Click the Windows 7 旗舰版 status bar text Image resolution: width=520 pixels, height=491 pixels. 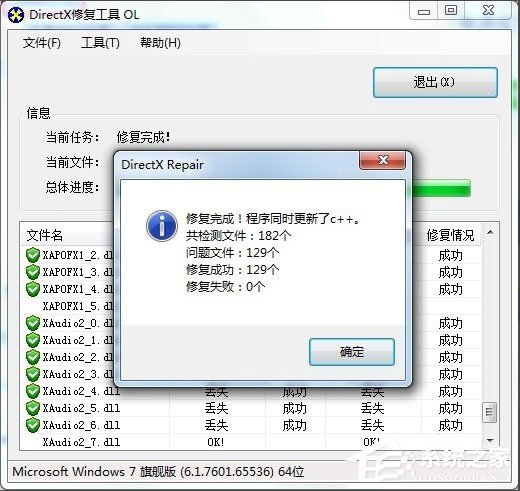158,471
